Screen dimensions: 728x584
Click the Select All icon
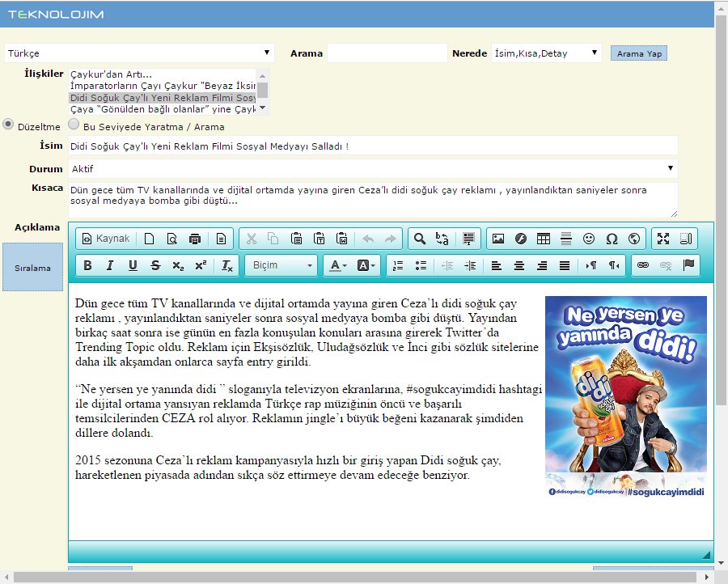468,239
